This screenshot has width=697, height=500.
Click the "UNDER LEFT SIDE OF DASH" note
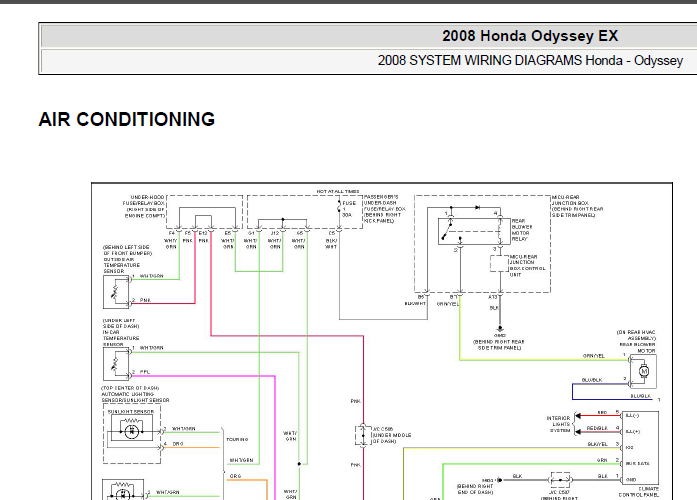[x=121, y=323]
